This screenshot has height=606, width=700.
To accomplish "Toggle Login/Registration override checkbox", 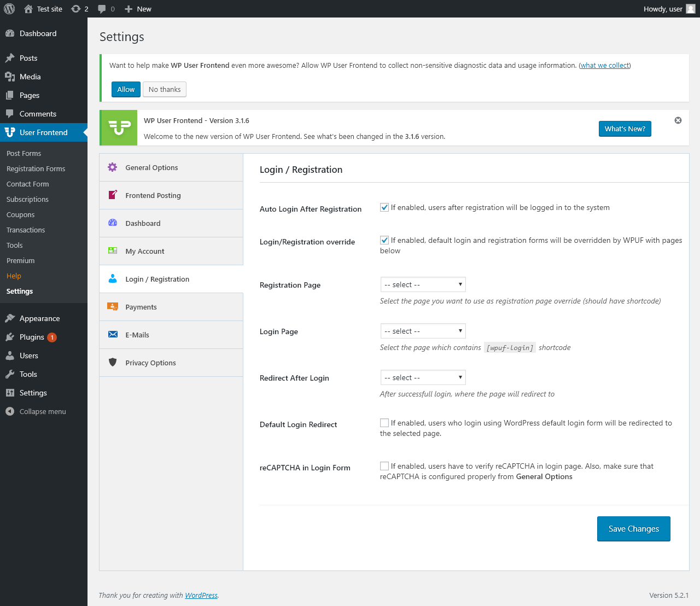I will coord(384,240).
